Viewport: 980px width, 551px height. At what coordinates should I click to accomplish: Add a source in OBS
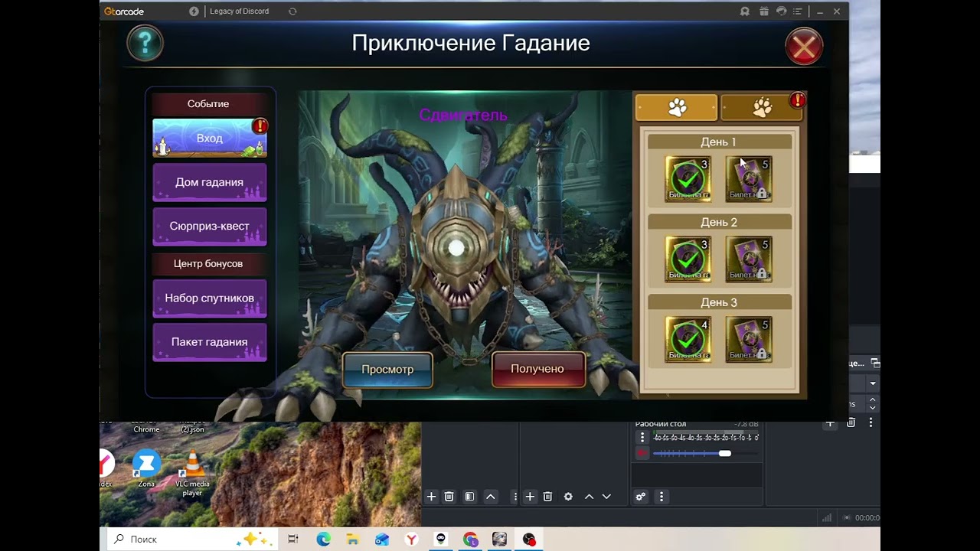point(529,497)
